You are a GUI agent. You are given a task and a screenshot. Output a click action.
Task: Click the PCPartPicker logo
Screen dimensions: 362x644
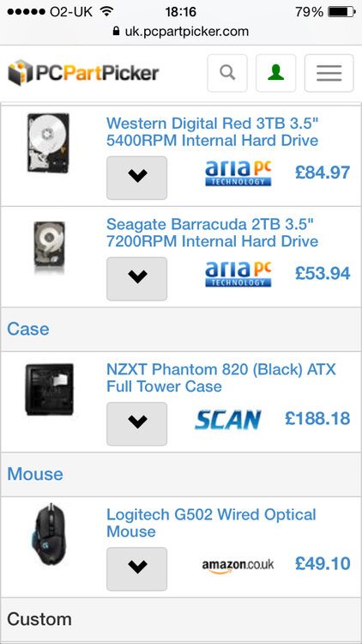pyautogui.click(x=83, y=73)
